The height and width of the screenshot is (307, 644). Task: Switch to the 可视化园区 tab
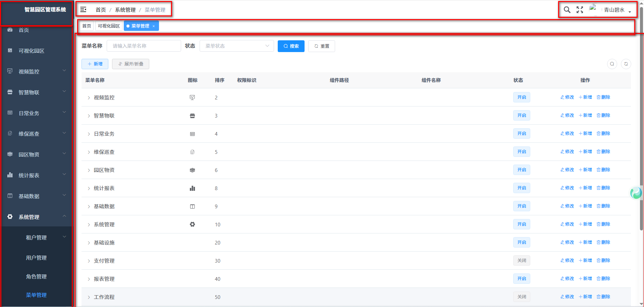[x=109, y=26]
